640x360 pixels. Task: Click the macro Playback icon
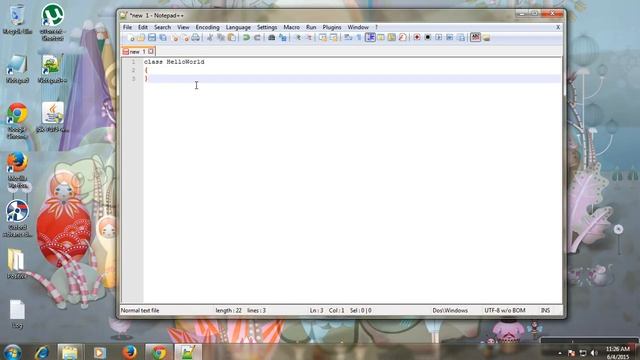439,38
